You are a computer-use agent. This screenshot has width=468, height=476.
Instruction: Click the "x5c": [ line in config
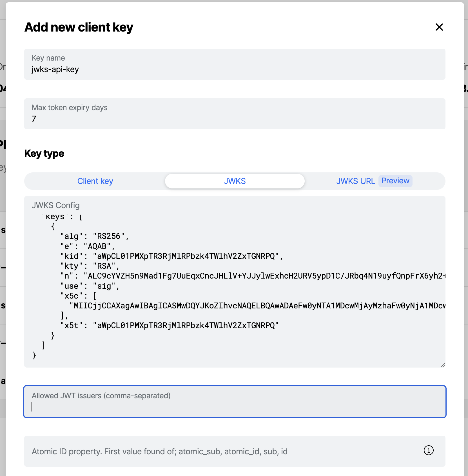pos(78,296)
